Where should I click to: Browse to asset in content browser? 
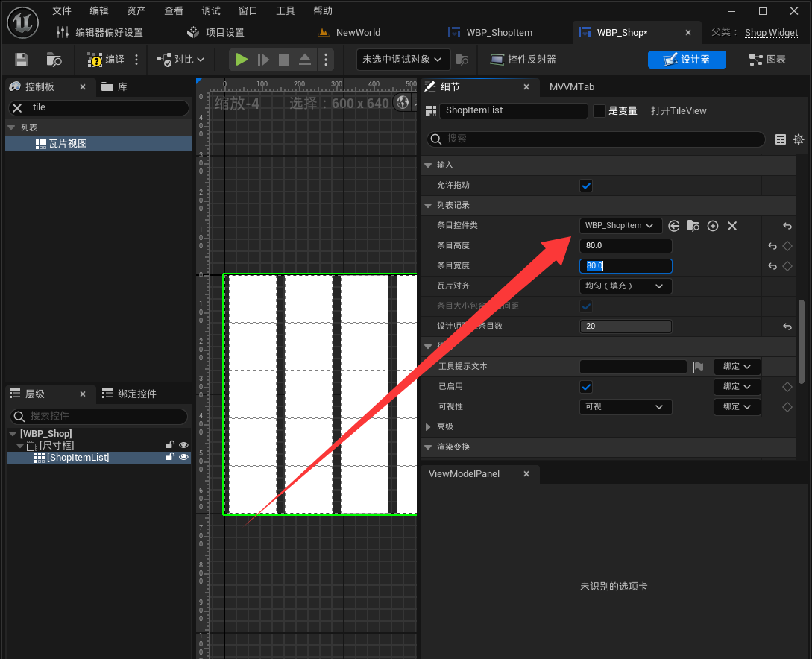pyautogui.click(x=54, y=60)
